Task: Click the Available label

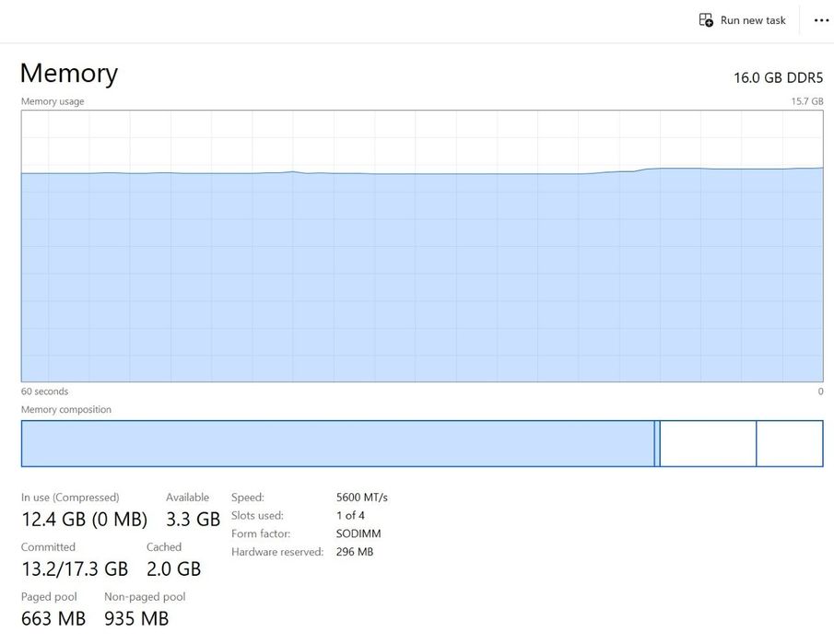Action: click(x=187, y=498)
